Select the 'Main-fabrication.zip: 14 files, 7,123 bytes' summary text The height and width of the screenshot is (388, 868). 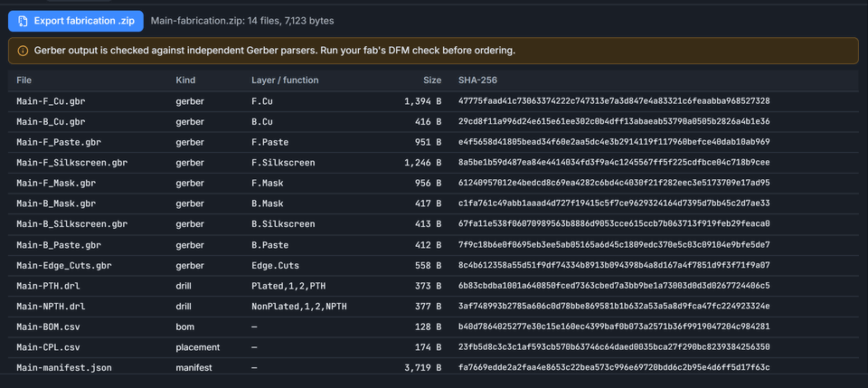(242, 21)
